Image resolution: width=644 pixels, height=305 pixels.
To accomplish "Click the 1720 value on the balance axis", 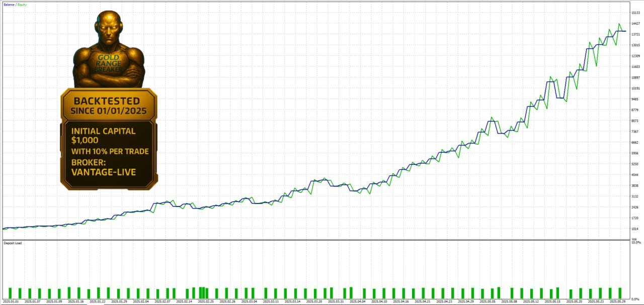I will click(635, 218).
